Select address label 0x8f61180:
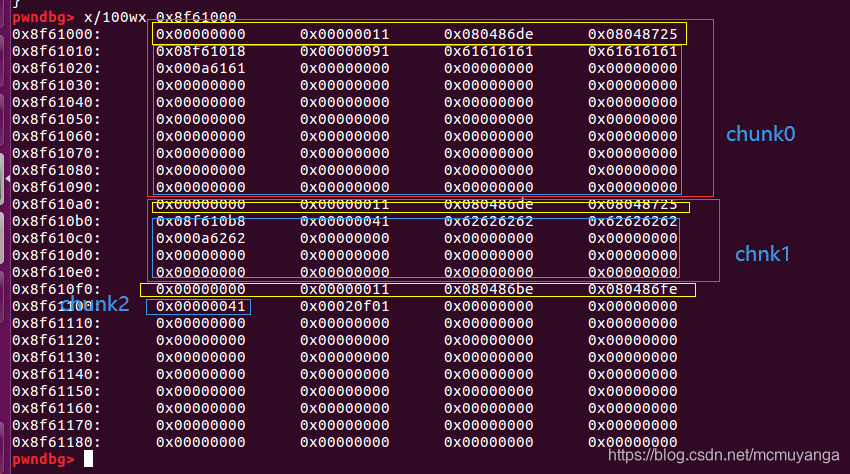This screenshot has height=474, width=850. coord(56,442)
